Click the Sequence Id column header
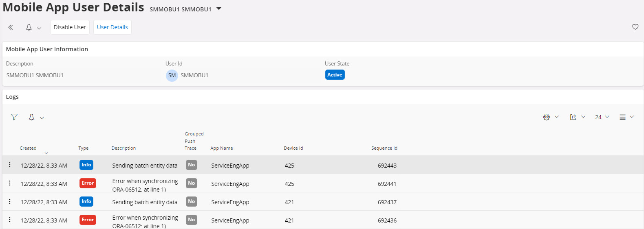The image size is (644, 229). click(384, 148)
